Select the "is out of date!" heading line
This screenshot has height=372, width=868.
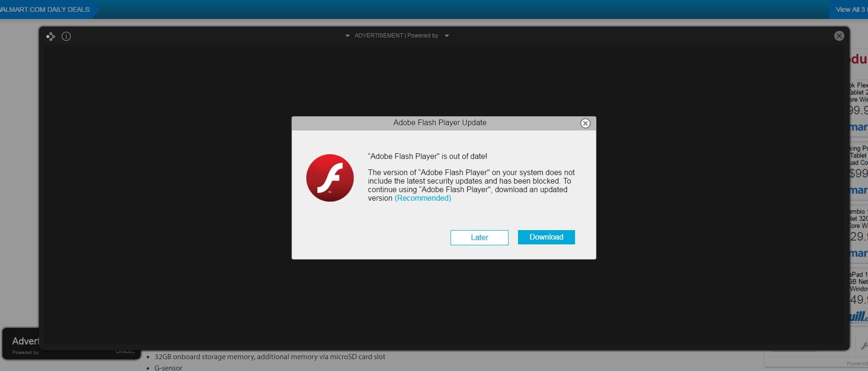click(427, 157)
